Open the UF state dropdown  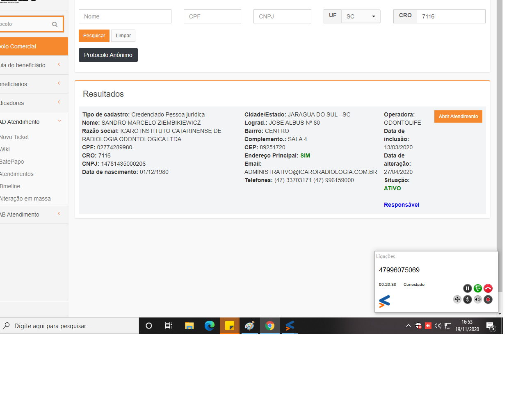(361, 16)
